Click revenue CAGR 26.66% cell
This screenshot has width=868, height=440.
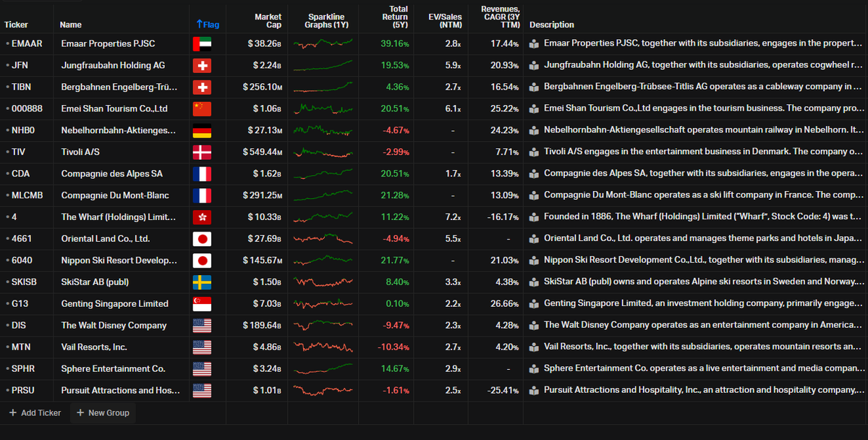pyautogui.click(x=504, y=304)
